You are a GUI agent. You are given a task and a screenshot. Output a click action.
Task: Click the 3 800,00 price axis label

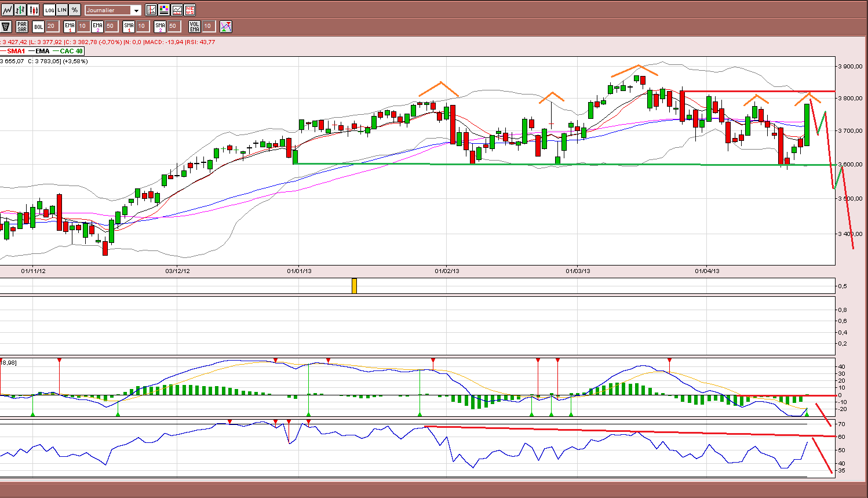coord(851,99)
